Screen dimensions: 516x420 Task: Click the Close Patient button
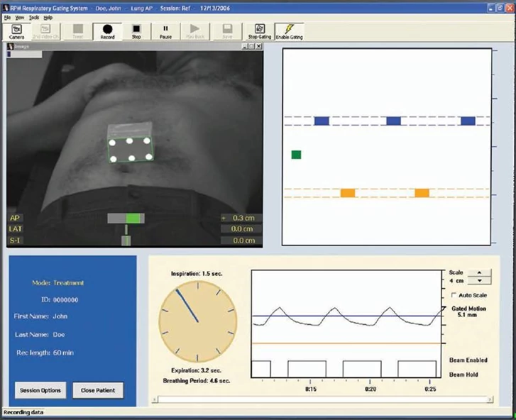click(x=97, y=390)
